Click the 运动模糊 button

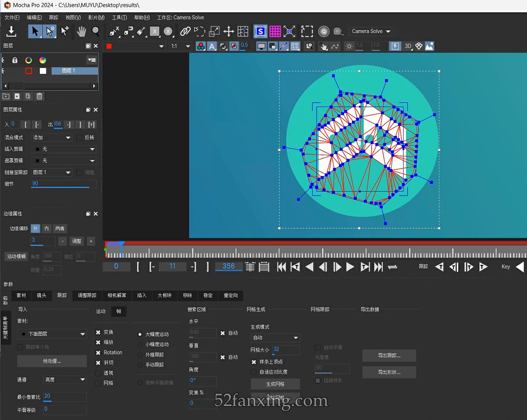pos(16,256)
